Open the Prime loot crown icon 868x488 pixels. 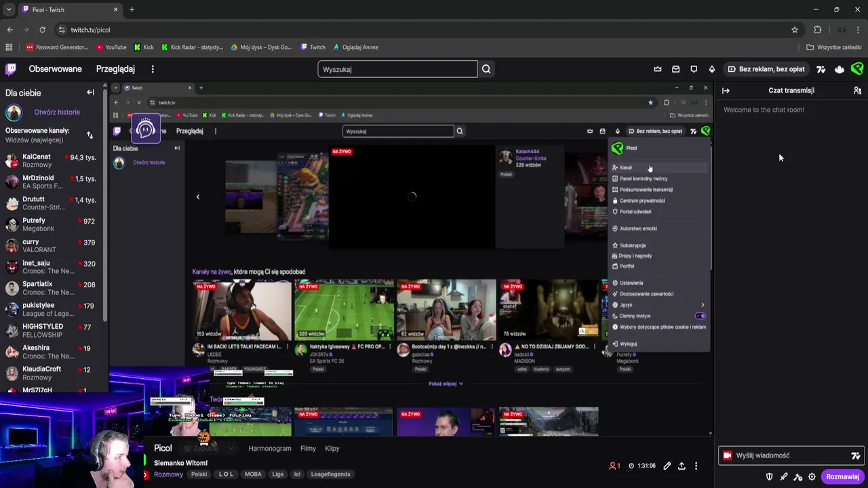(x=658, y=69)
